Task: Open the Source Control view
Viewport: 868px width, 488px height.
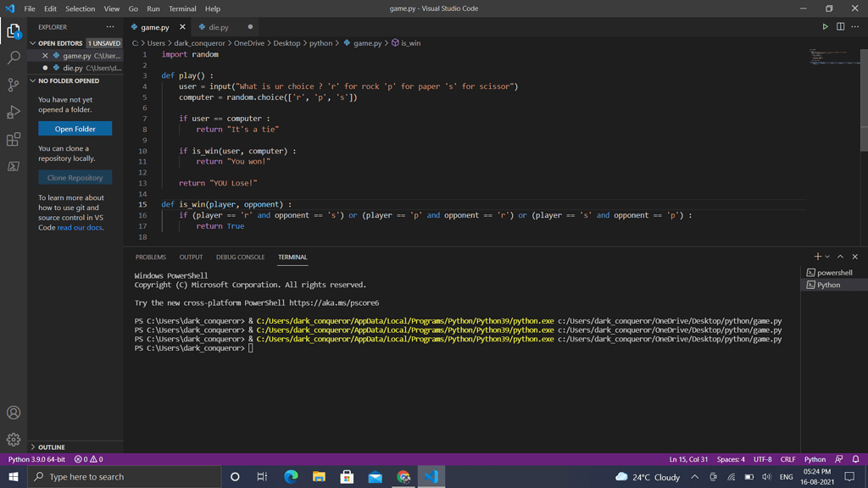Action: 14,85
